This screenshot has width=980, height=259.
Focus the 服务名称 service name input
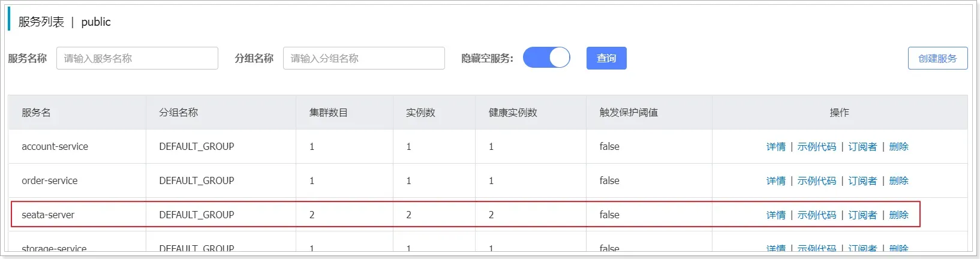pyautogui.click(x=137, y=58)
